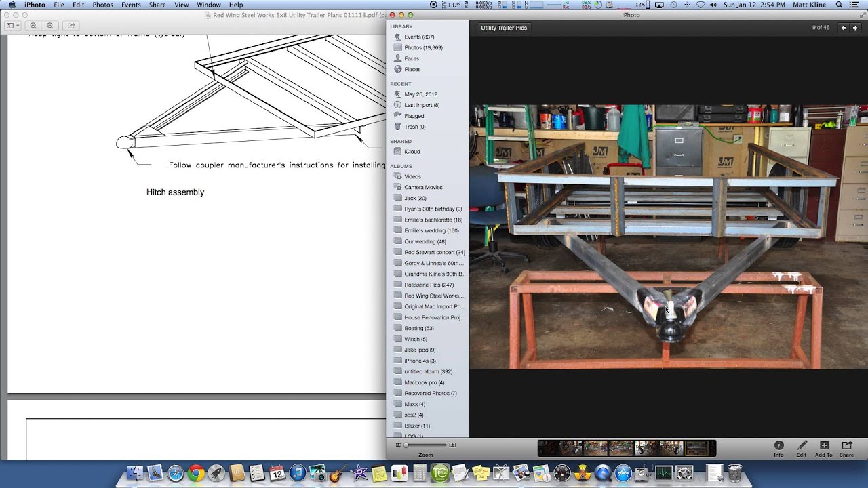This screenshot has width=868, height=488.
Task: Open the Window menu
Action: [209, 5]
